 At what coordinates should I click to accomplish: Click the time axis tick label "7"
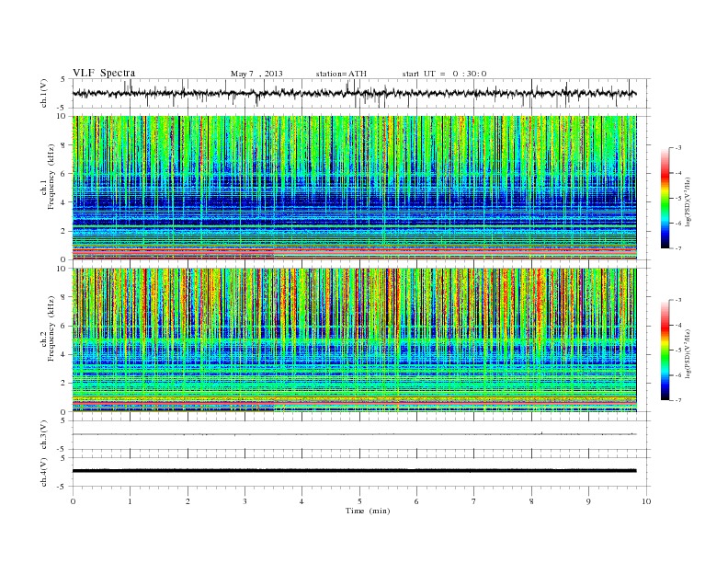coord(474,501)
